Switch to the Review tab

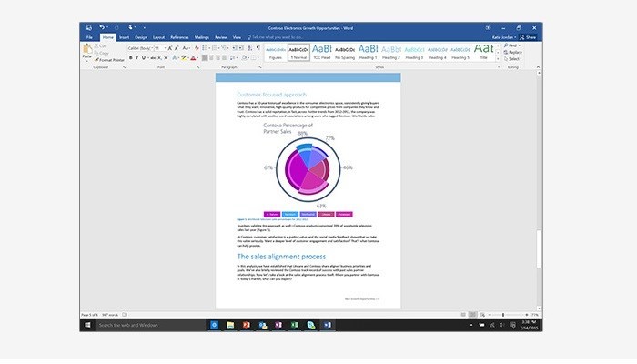point(221,37)
